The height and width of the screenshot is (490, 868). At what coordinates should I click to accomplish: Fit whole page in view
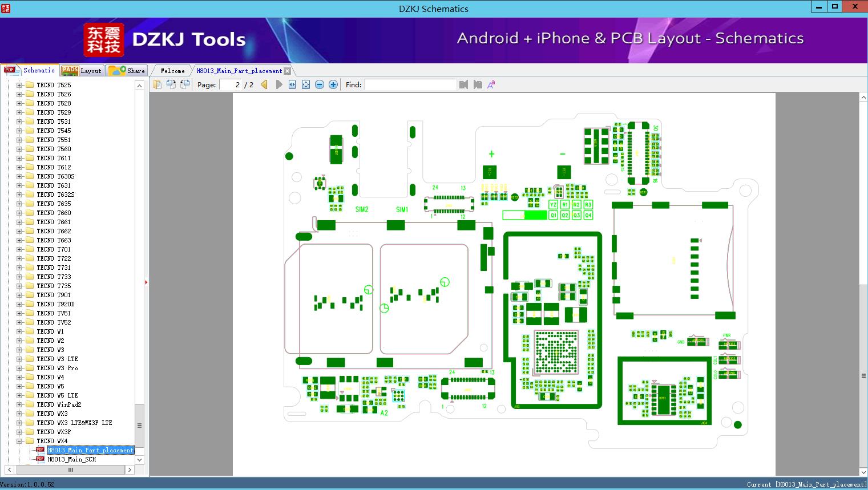pos(306,84)
